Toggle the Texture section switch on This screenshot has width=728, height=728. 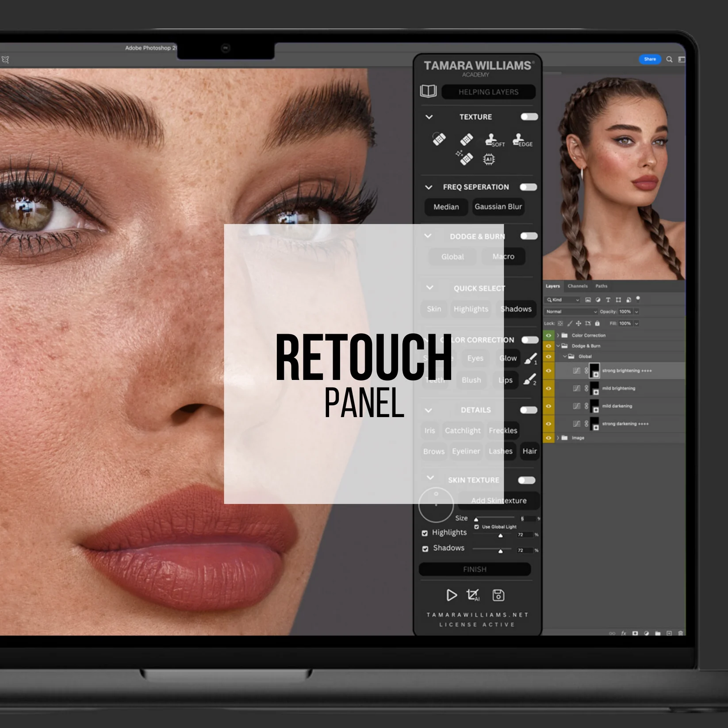point(528,117)
